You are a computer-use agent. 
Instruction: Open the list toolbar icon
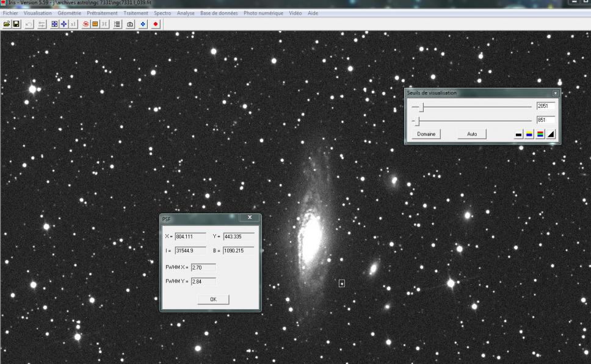pyautogui.click(x=117, y=24)
